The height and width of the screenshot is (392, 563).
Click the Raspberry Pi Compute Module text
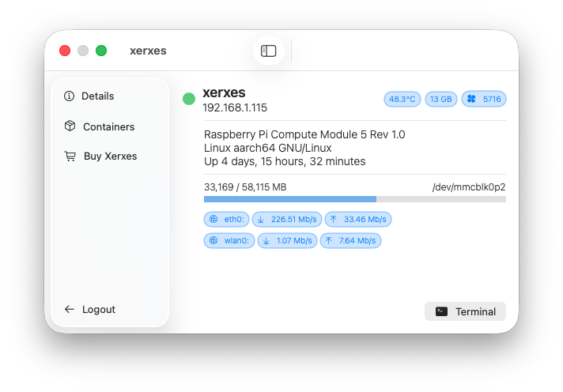pyautogui.click(x=304, y=134)
